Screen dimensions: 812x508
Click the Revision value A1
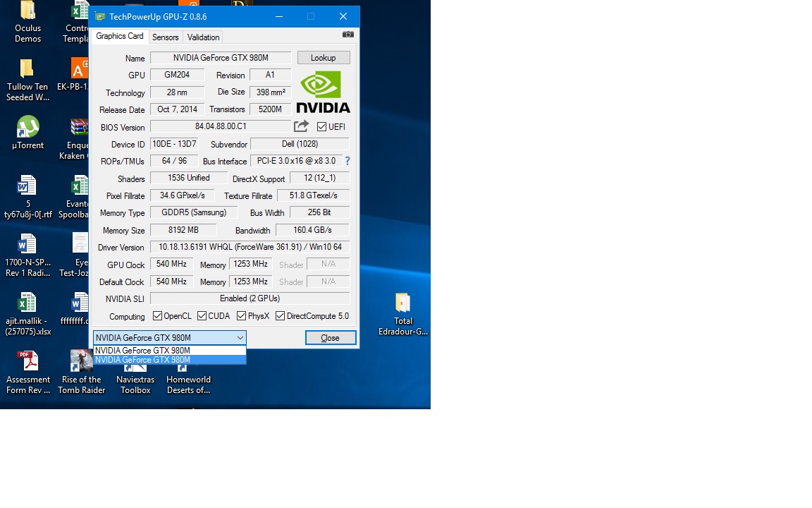[271, 75]
